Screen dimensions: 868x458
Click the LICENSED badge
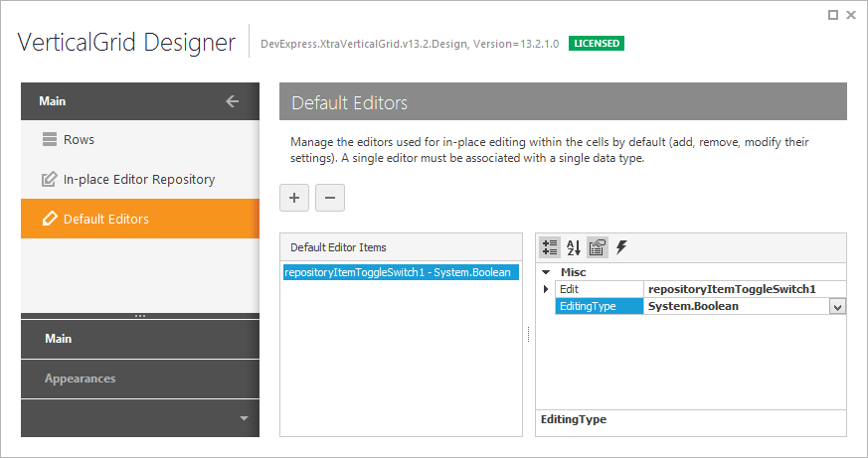point(597,43)
